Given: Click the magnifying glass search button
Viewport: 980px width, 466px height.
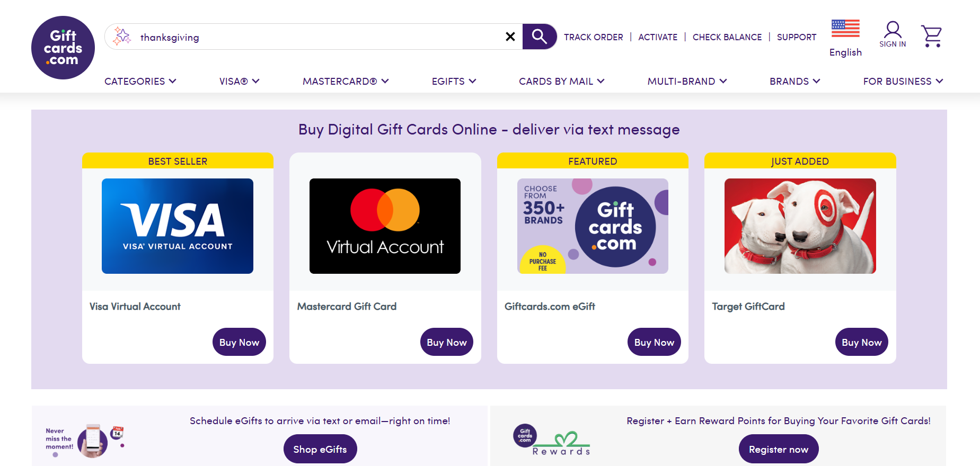Looking at the screenshot, I should pos(539,37).
